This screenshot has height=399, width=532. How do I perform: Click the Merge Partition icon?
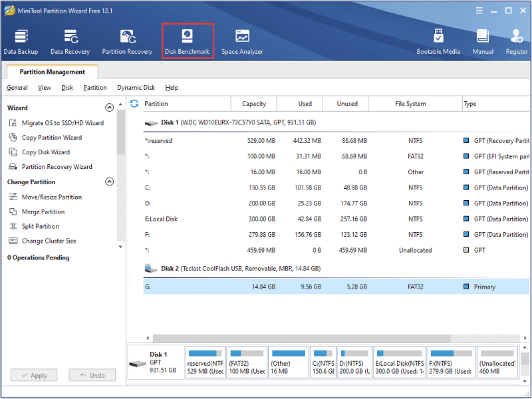click(13, 211)
